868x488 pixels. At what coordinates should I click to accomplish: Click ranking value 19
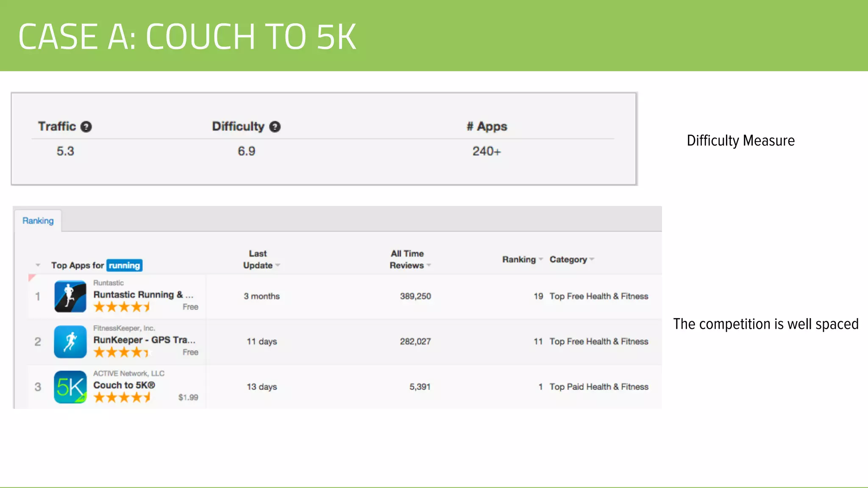point(538,296)
